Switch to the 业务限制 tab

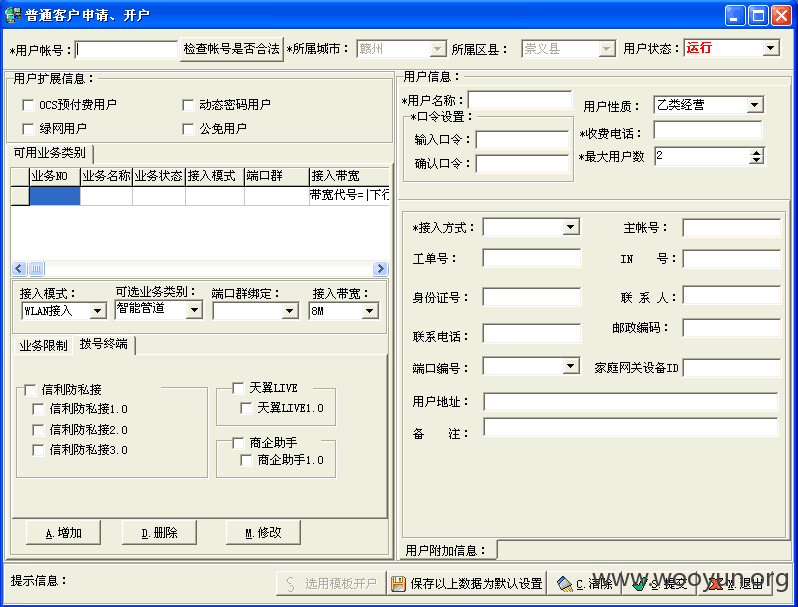coord(43,346)
